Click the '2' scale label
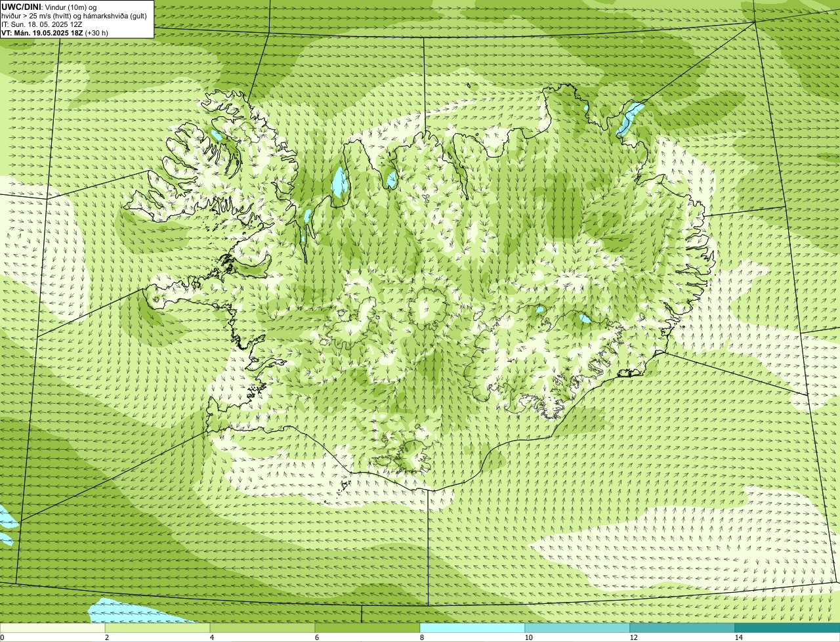 [106, 637]
